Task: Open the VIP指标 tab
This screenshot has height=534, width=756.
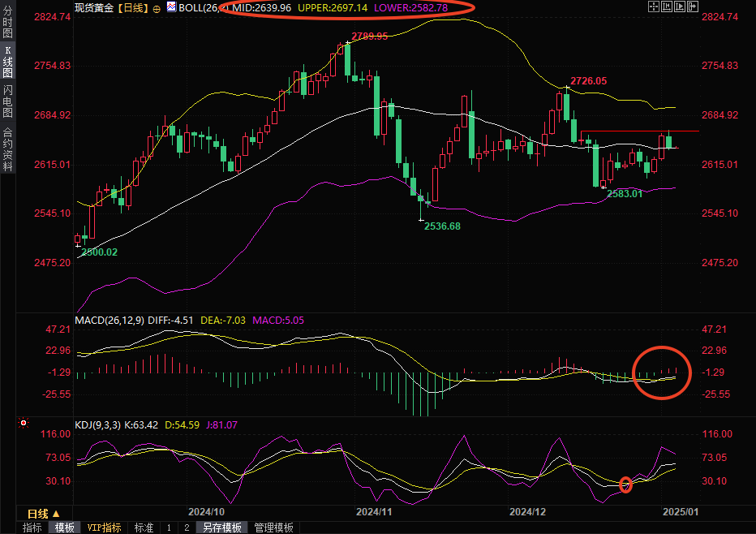Action: point(104,528)
